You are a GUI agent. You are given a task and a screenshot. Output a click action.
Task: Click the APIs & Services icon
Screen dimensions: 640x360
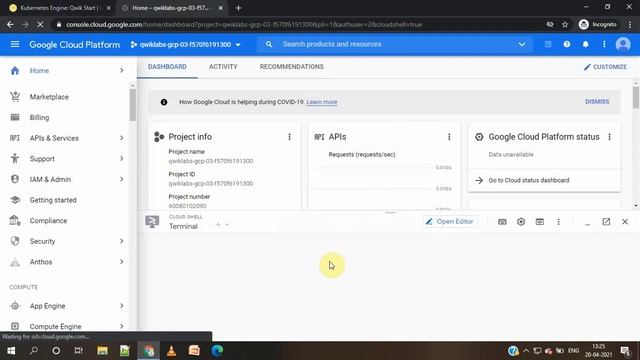(15, 138)
